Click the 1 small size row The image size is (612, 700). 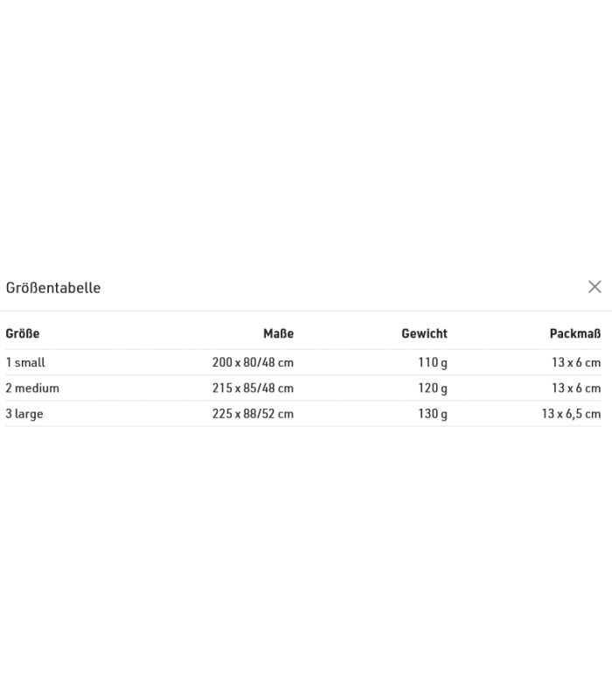pos(303,362)
